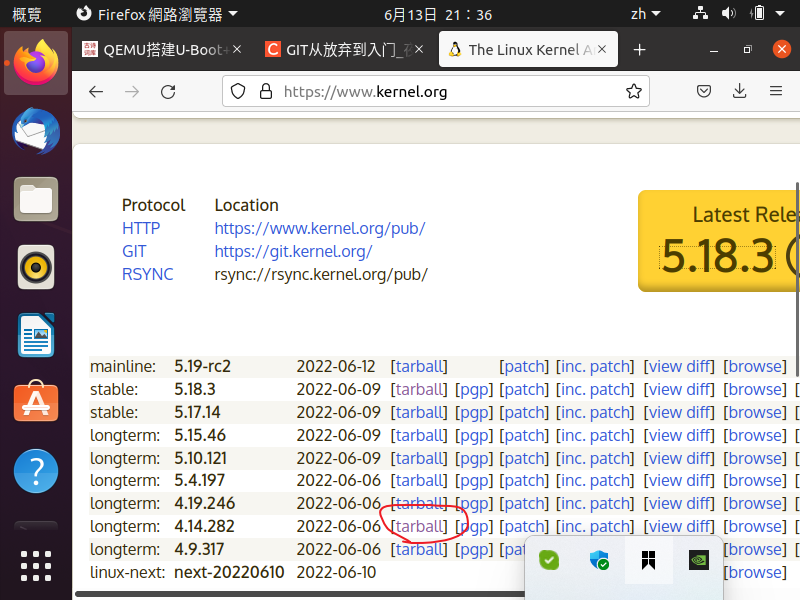The image size is (800, 600).
Task: Open Ubuntu Software from the dock
Action: pyautogui.click(x=36, y=402)
